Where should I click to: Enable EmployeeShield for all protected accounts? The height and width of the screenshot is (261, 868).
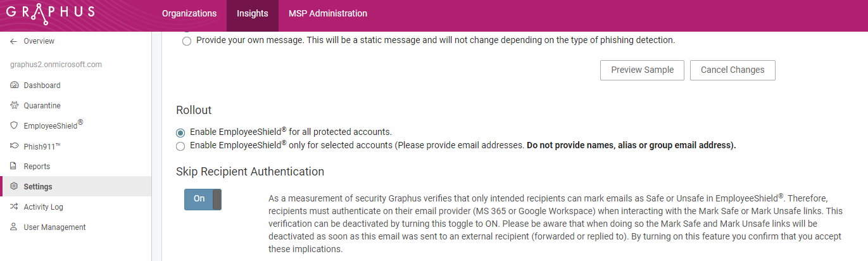click(180, 132)
